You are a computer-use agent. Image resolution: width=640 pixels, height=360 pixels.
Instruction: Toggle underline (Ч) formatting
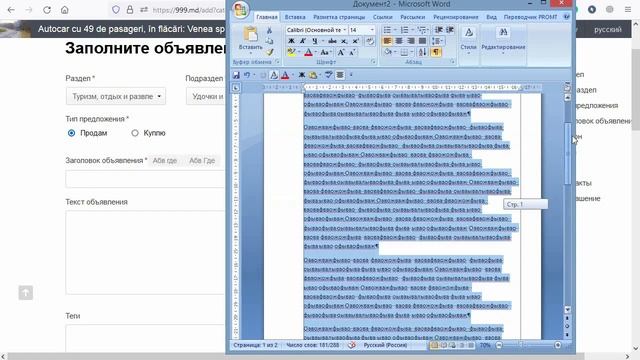[315, 41]
